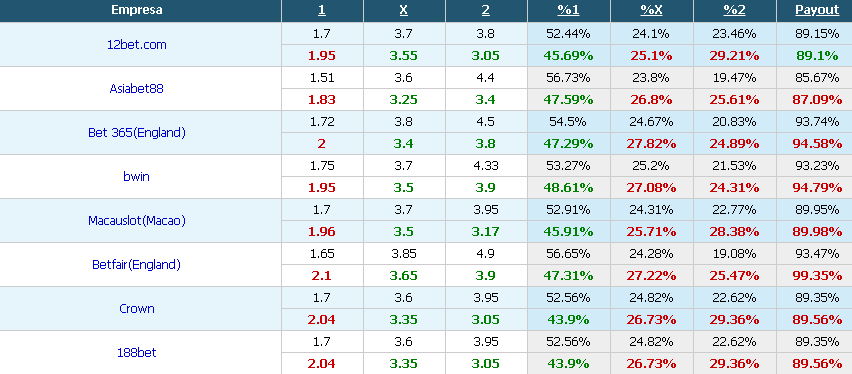The image size is (852, 374).
Task: Open the Betfair(England) link
Action: click(136, 265)
